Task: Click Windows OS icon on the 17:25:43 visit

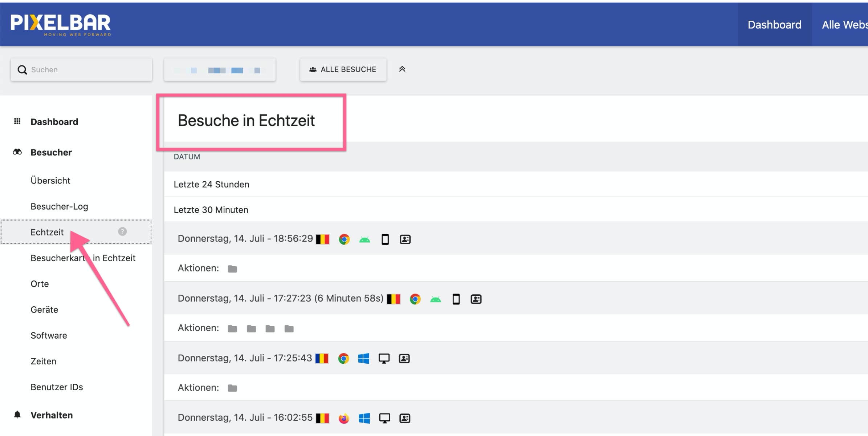Action: (x=363, y=359)
